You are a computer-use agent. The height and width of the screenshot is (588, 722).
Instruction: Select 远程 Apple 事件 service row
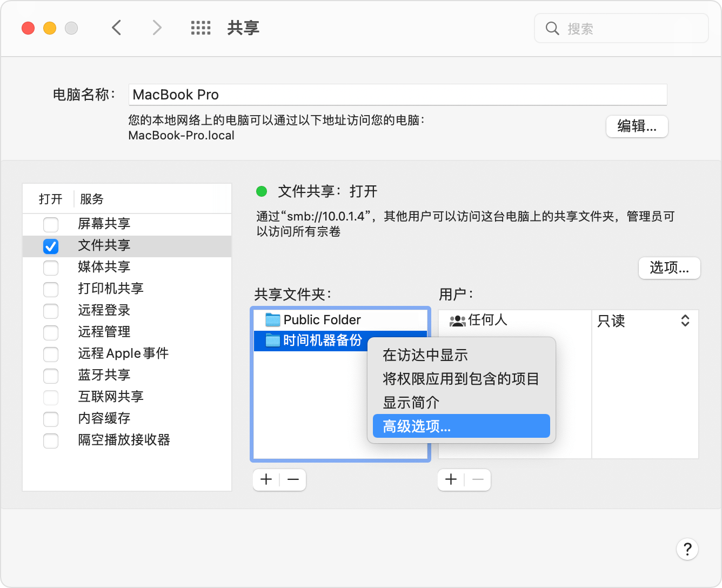click(127, 354)
